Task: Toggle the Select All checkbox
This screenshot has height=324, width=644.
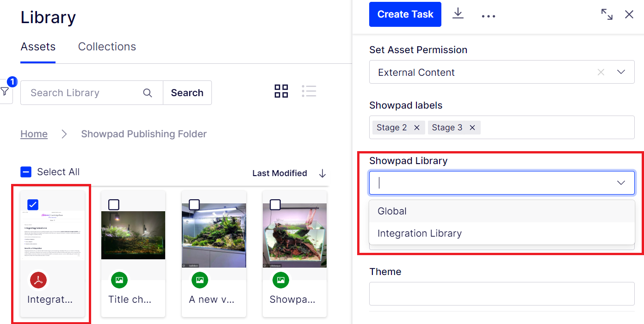Action: [26, 172]
